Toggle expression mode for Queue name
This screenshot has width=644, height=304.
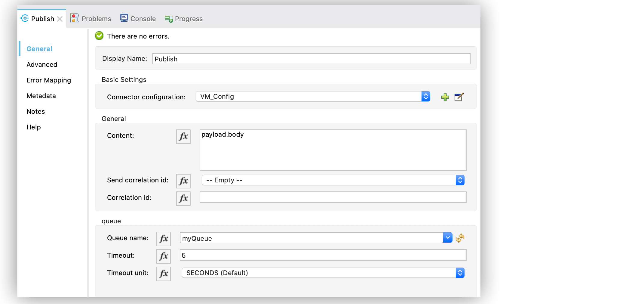coord(163,238)
